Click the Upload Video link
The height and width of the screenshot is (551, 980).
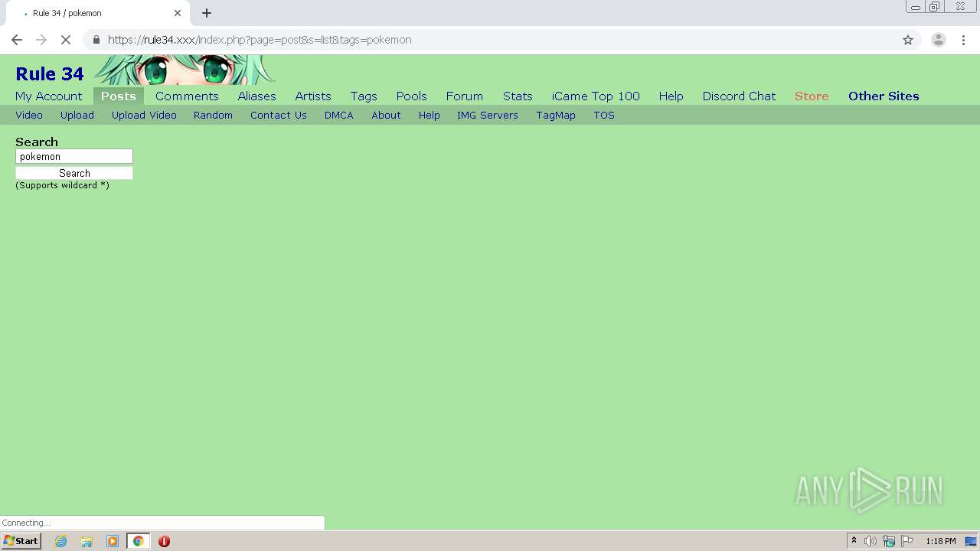point(144,116)
